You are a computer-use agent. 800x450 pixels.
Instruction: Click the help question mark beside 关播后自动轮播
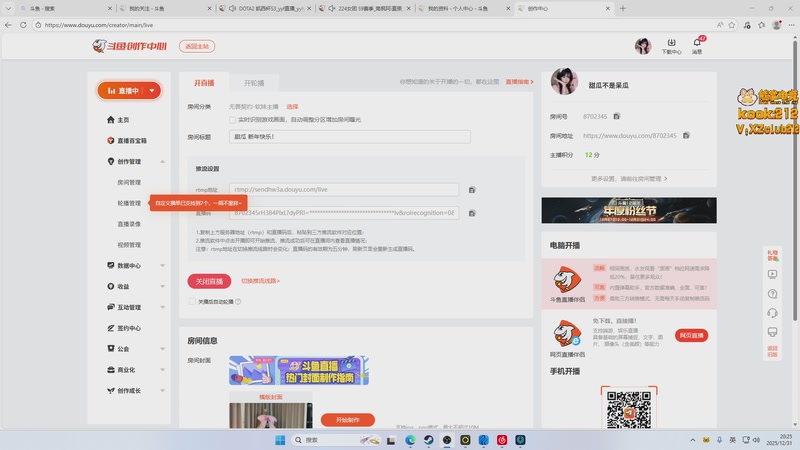[x=238, y=302]
